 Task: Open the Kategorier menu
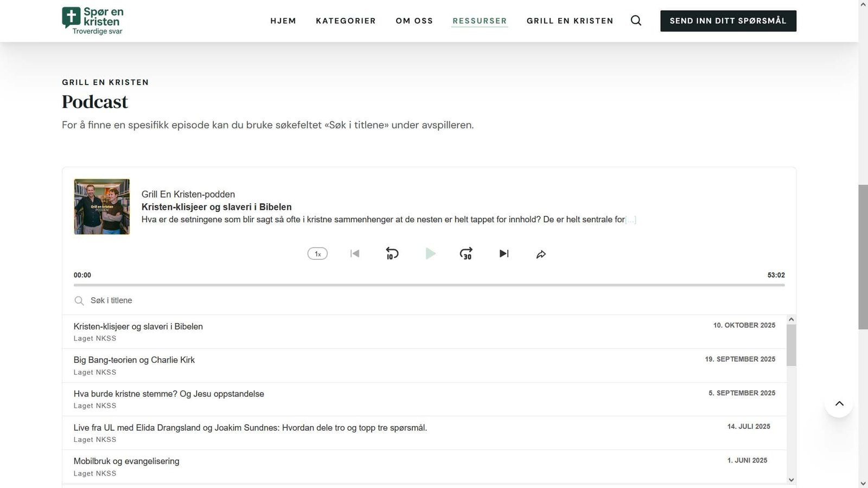(346, 21)
